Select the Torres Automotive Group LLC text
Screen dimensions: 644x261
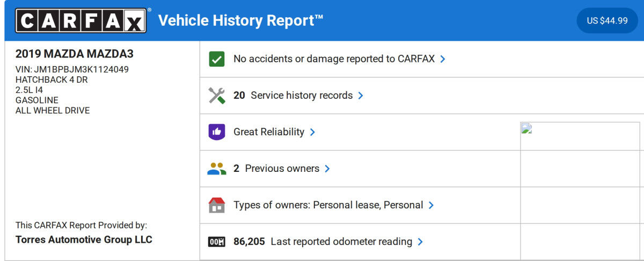pos(84,240)
